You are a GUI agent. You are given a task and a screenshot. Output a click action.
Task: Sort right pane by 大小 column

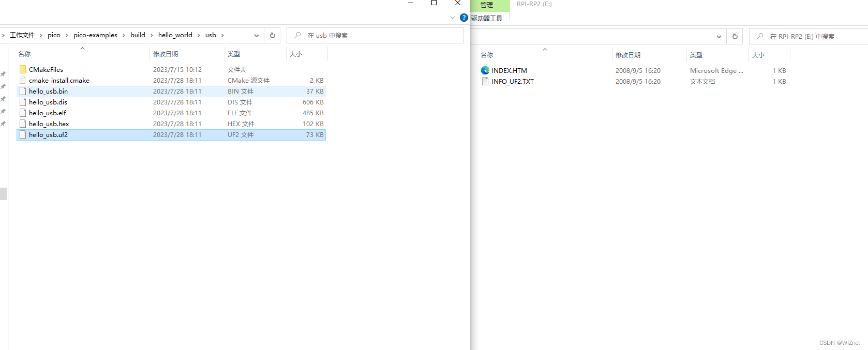click(x=758, y=55)
